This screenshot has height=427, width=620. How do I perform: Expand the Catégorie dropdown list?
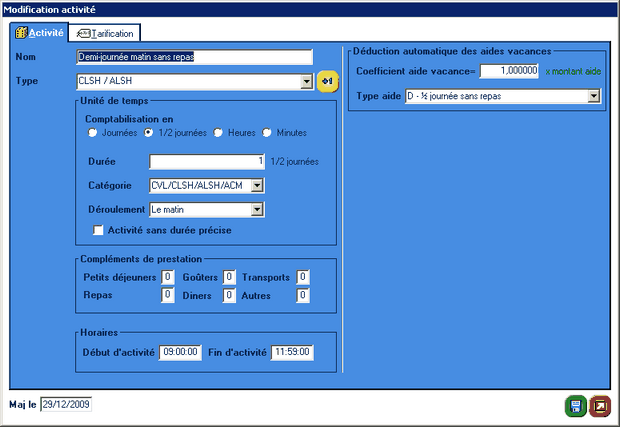(257, 185)
